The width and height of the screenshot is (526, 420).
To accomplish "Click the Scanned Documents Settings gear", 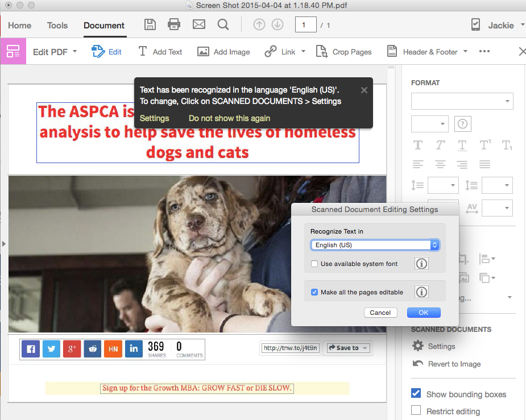I will pyautogui.click(x=417, y=346).
